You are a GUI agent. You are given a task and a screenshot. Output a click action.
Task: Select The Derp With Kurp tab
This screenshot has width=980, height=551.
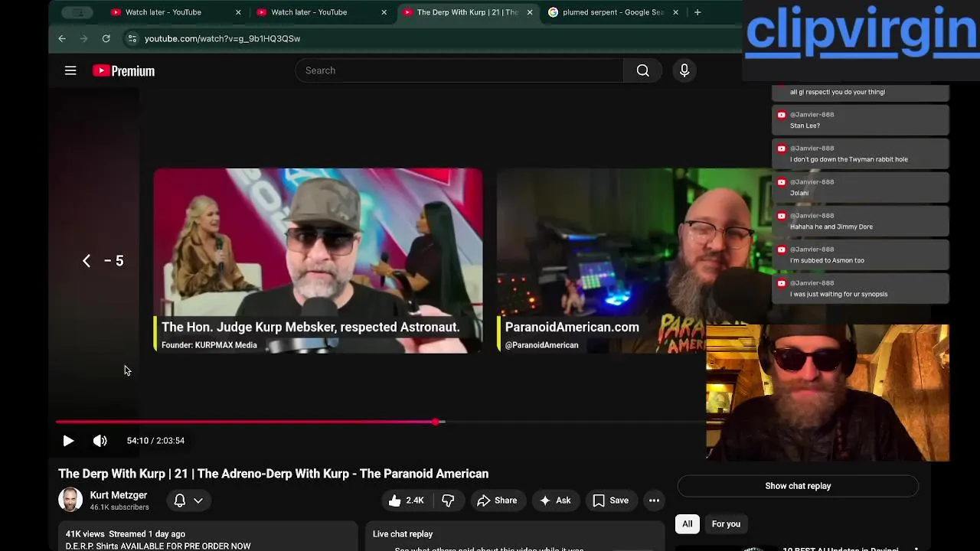[x=467, y=12]
